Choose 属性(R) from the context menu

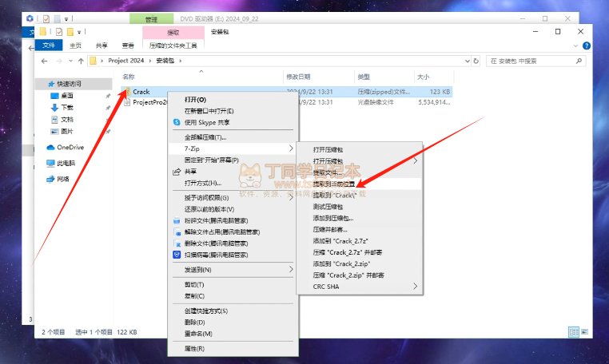coord(194,349)
